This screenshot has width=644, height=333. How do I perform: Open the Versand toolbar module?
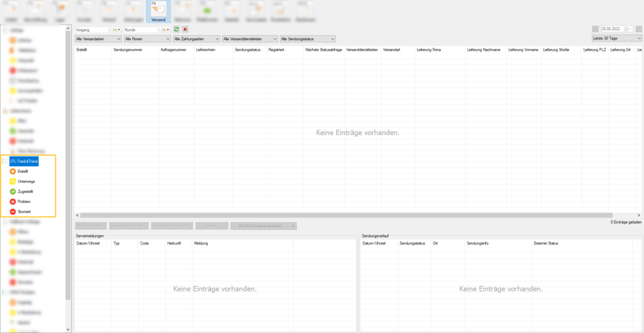[x=158, y=12]
